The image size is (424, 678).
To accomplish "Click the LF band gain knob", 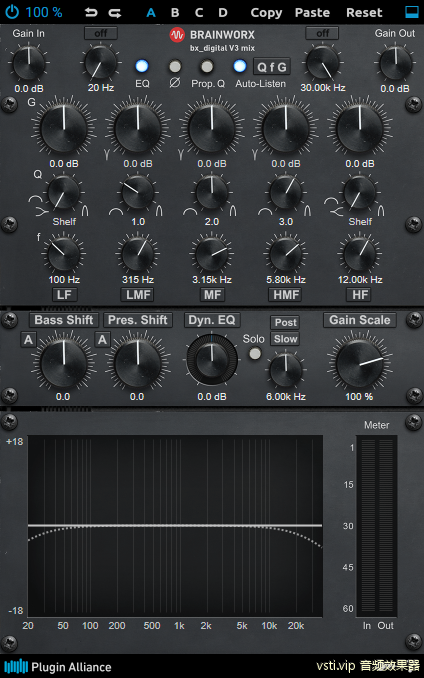I will coord(64,128).
